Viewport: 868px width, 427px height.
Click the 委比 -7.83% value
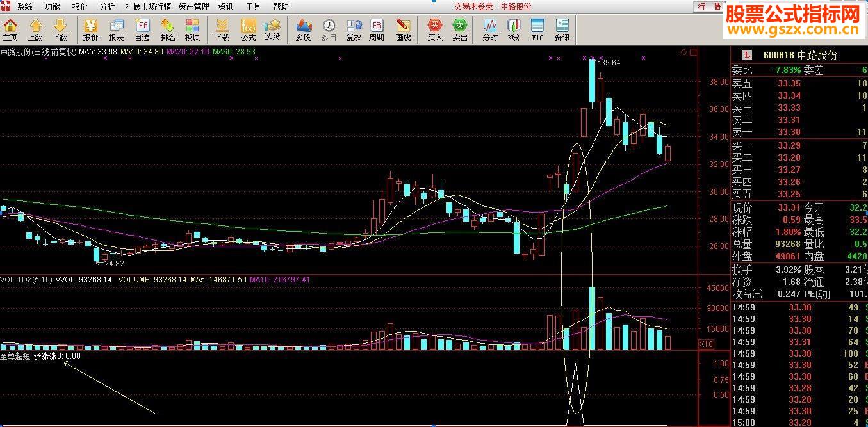(x=786, y=70)
